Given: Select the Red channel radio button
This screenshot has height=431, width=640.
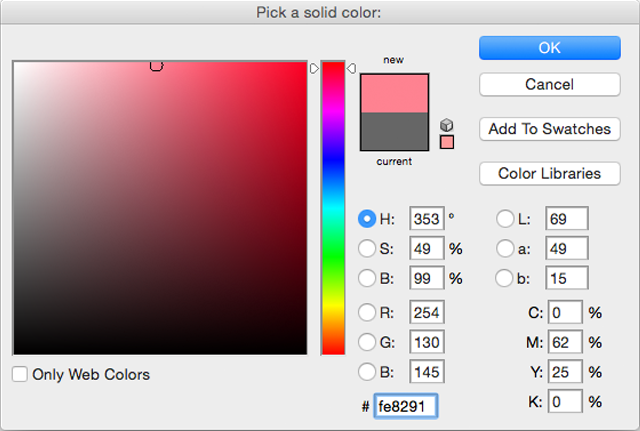Looking at the screenshot, I should (x=367, y=313).
